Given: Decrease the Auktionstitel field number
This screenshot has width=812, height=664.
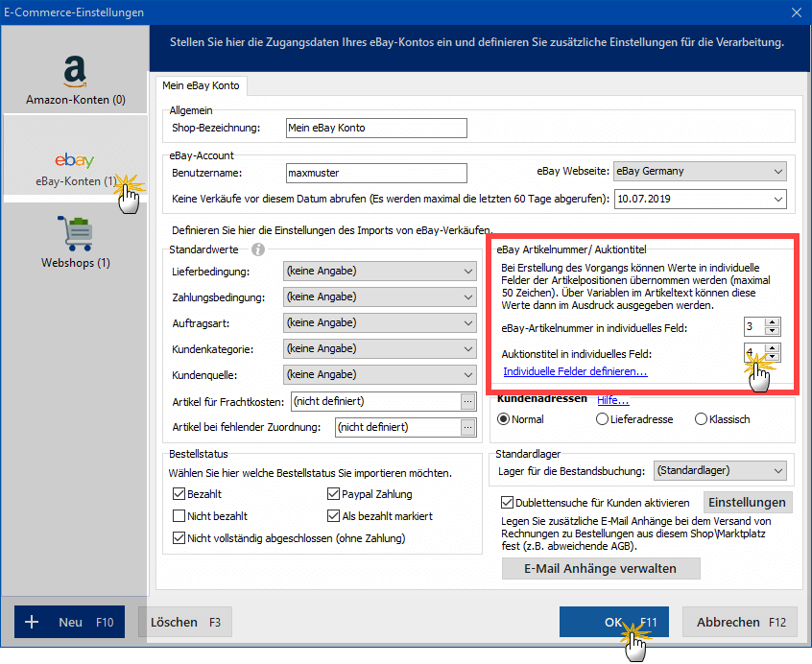Looking at the screenshot, I should pyautogui.click(x=772, y=357).
